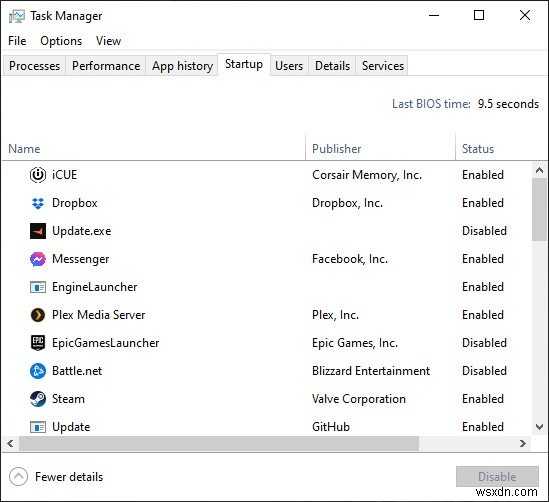Click the Dropbox, Inc. publisher cell
549x502 pixels.
coord(347,203)
